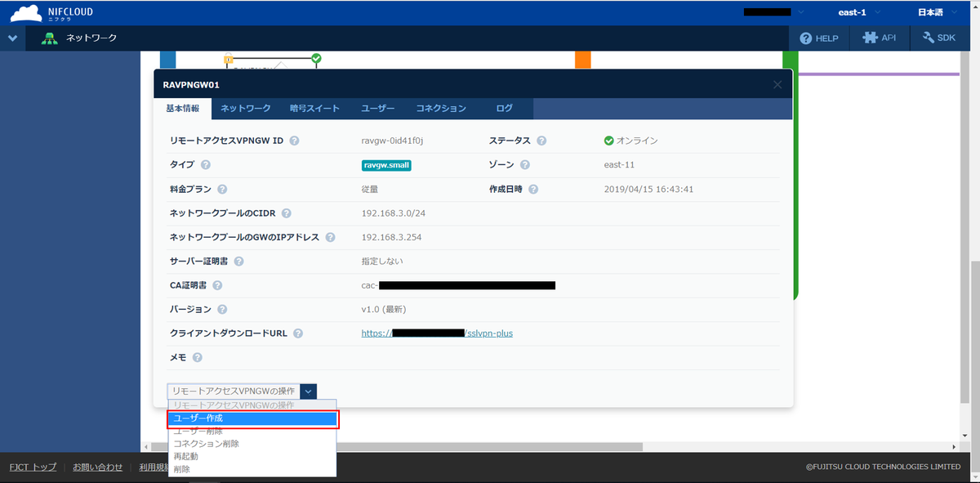The height and width of the screenshot is (483, 980).
Task: Select 再起動 from the operations list
Action: click(x=186, y=456)
